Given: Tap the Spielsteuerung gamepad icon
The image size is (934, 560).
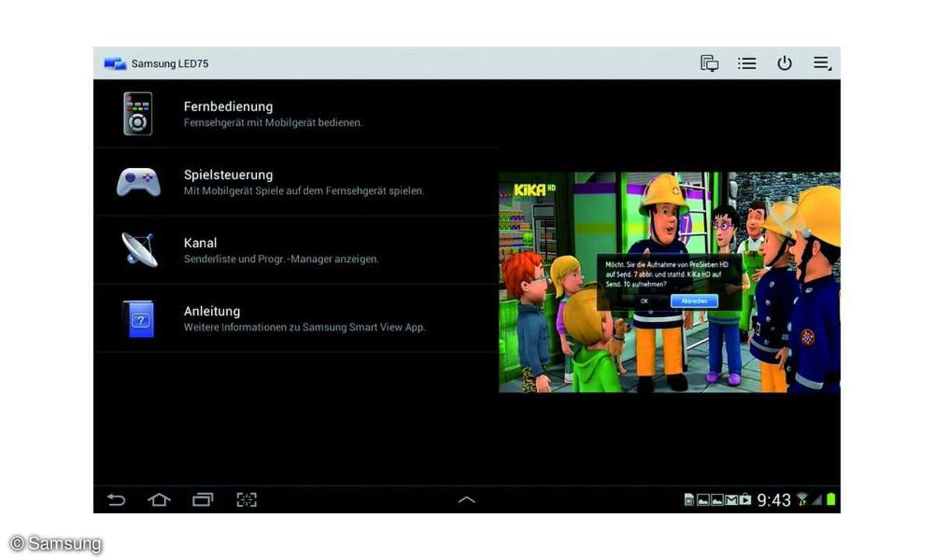Looking at the screenshot, I should (138, 181).
